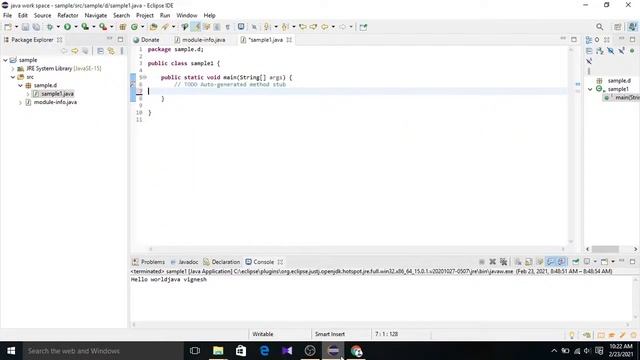The width and height of the screenshot is (640, 360).
Task: Open Display Selected Console dropdown
Action: pyautogui.click(x=595, y=262)
